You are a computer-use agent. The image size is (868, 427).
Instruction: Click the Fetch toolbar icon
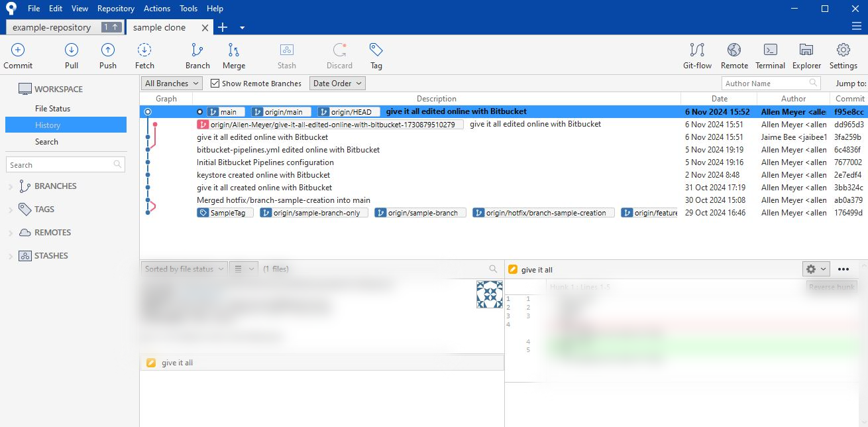(144, 50)
